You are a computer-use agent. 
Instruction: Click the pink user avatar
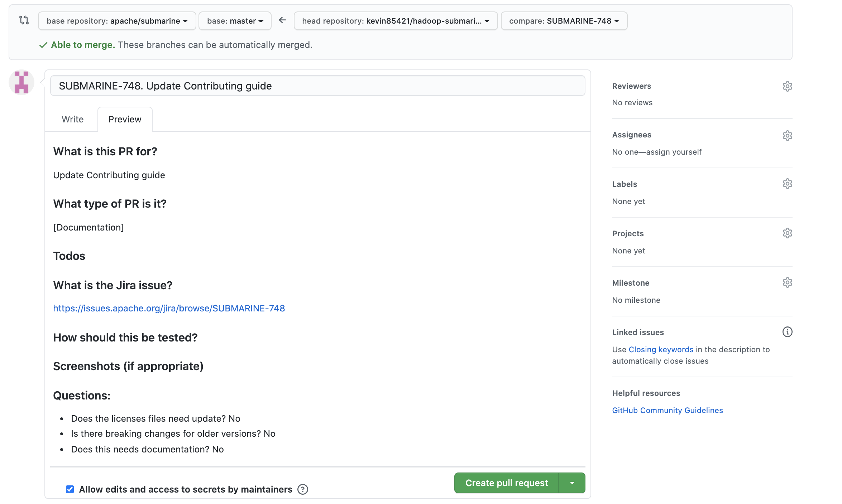21,82
